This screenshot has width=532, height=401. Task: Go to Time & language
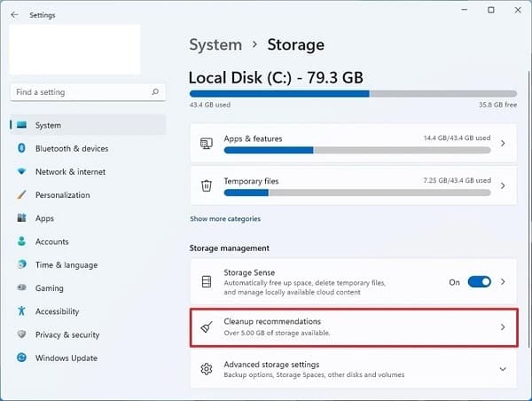[x=88, y=264]
